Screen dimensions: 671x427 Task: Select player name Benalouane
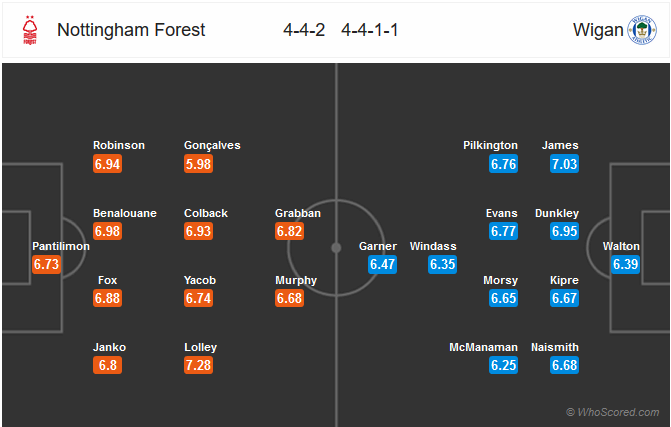coord(125,213)
